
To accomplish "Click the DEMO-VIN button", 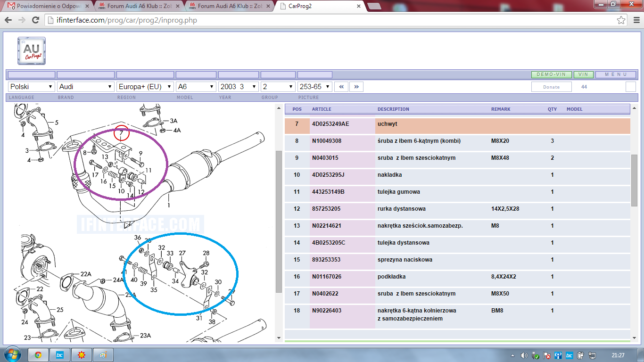I will 551,74.
